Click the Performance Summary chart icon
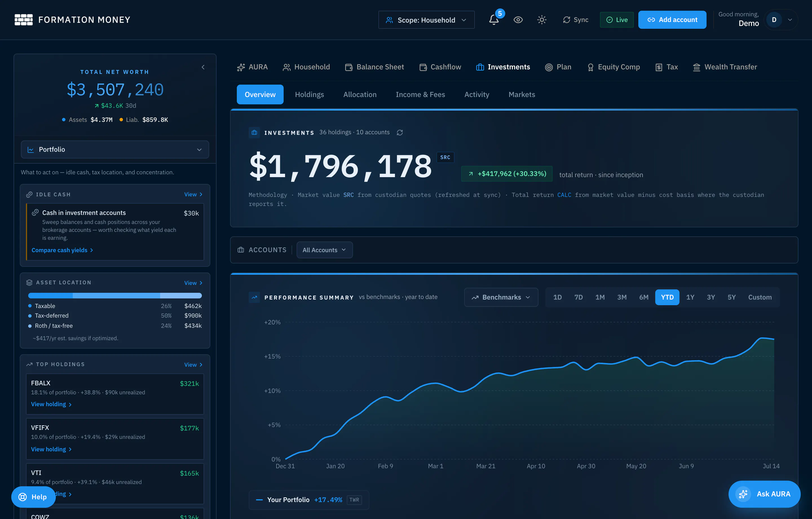Screen dimensions: 812x519 254,297
